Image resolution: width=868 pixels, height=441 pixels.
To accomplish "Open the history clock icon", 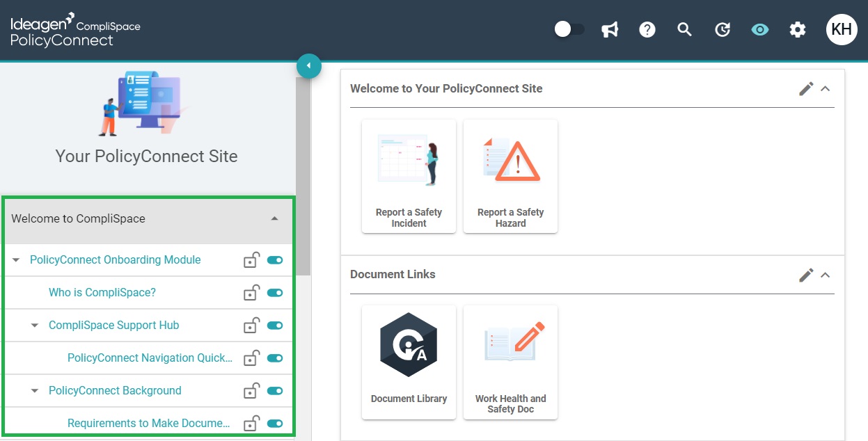I will [x=723, y=29].
